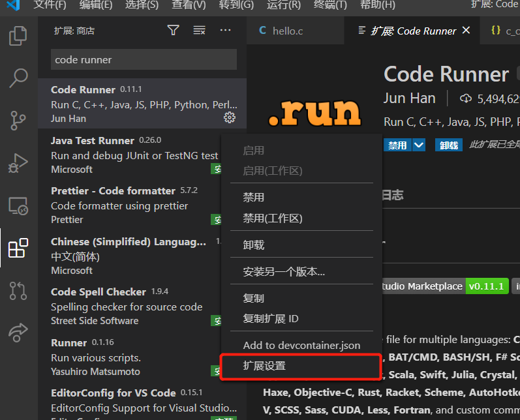Choose 禁用(工作区) in the context menu

tap(301, 218)
